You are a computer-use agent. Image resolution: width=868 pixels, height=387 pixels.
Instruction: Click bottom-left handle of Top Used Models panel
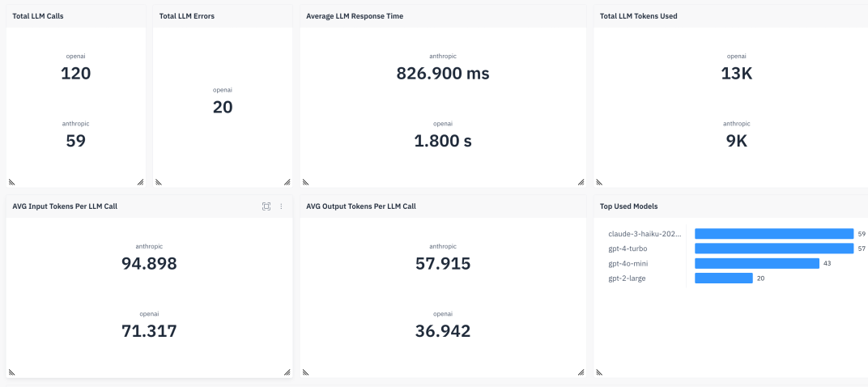[x=599, y=372]
